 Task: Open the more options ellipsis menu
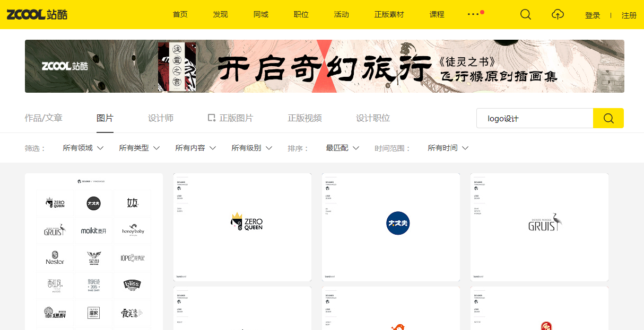pyautogui.click(x=474, y=14)
